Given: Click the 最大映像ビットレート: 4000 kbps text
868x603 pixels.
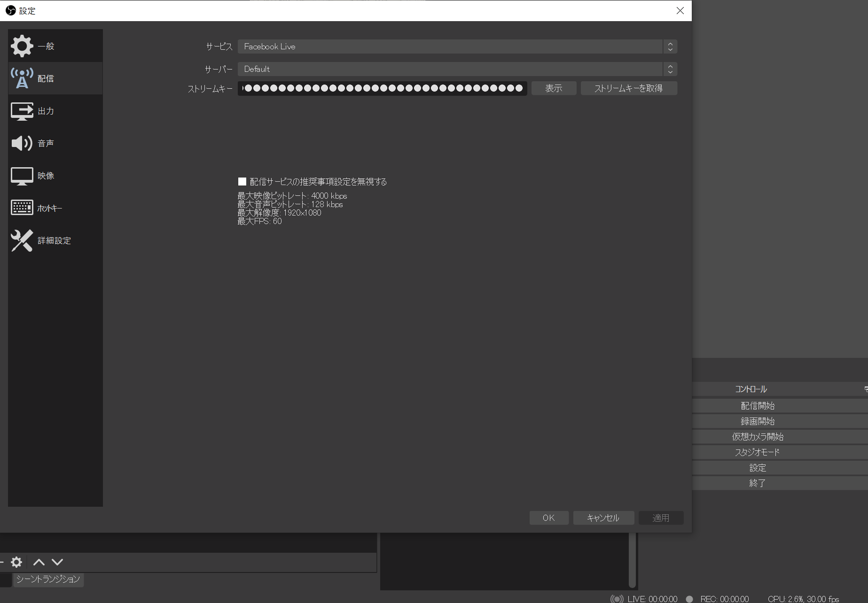Looking at the screenshot, I should pos(292,196).
